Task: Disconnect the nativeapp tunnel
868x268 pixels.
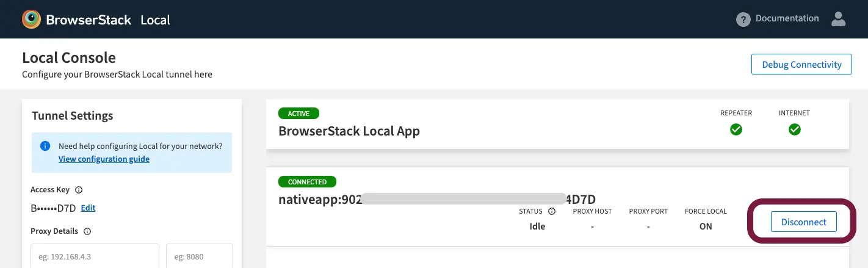Action: tap(803, 222)
